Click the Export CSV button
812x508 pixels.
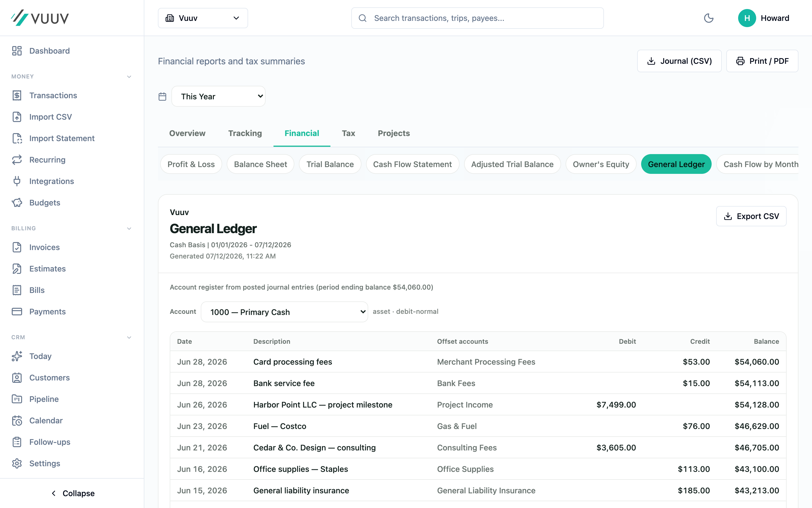point(751,216)
